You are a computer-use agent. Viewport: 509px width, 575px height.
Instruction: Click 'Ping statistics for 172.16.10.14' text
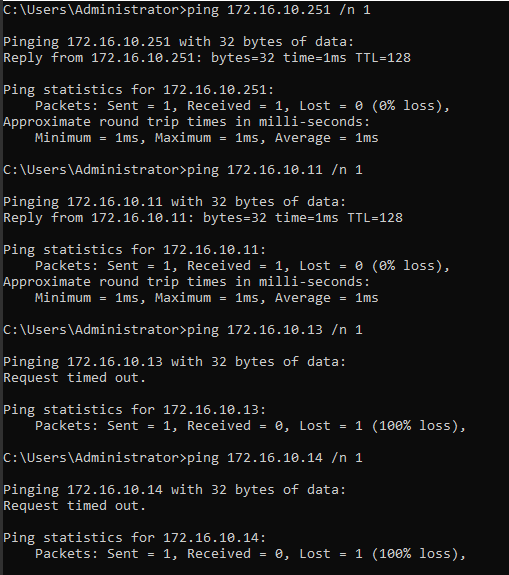[135, 538]
